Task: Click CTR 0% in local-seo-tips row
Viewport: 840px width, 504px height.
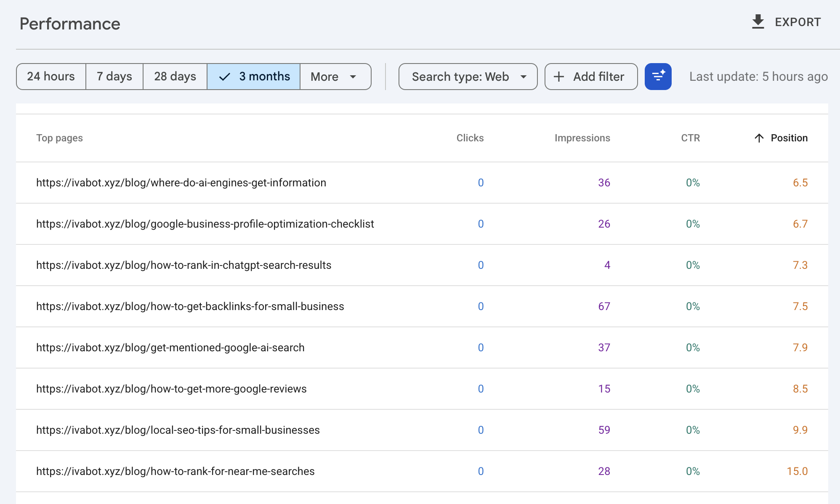Action: (x=693, y=430)
